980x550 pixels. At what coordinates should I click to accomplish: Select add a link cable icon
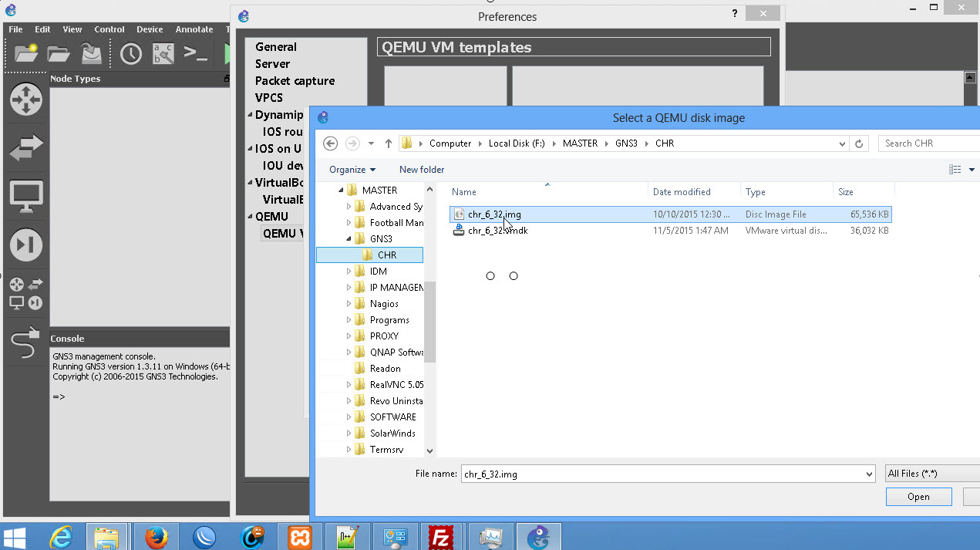tap(25, 342)
